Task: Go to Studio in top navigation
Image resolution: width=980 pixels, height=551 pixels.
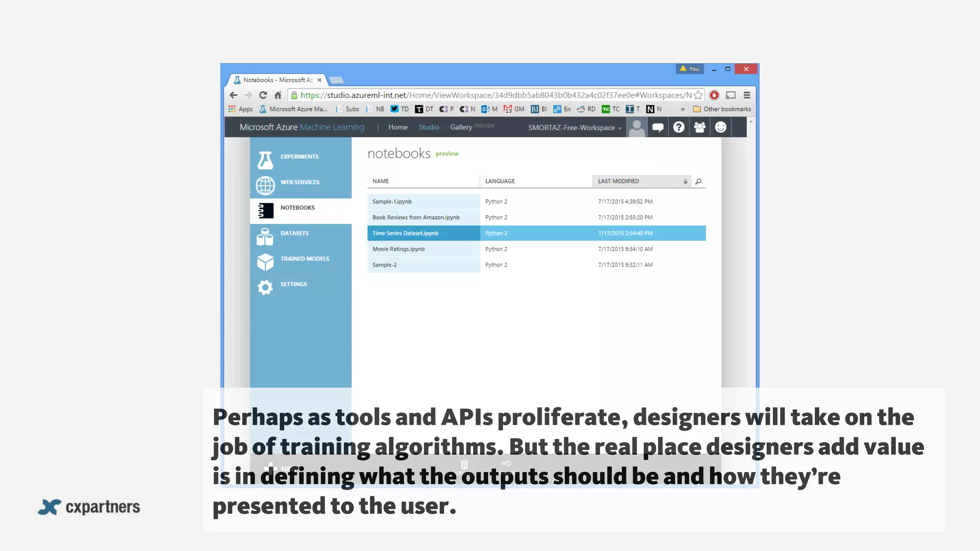Action: [429, 127]
